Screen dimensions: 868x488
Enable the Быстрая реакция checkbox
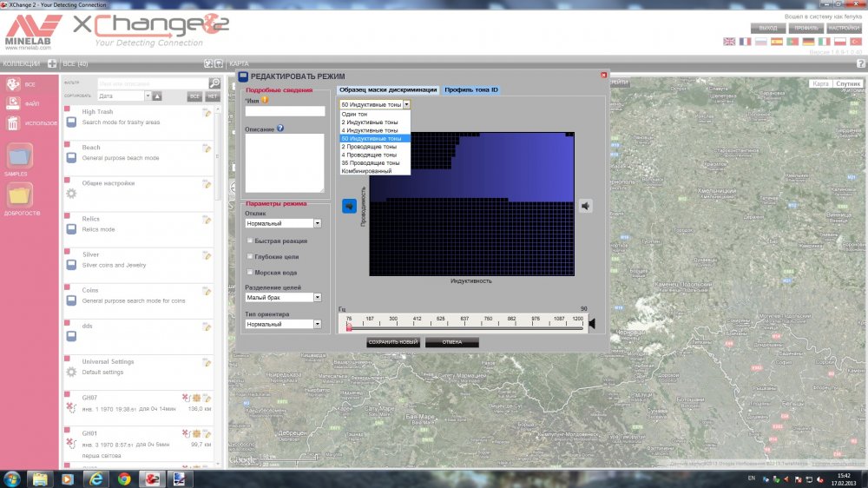click(x=251, y=241)
